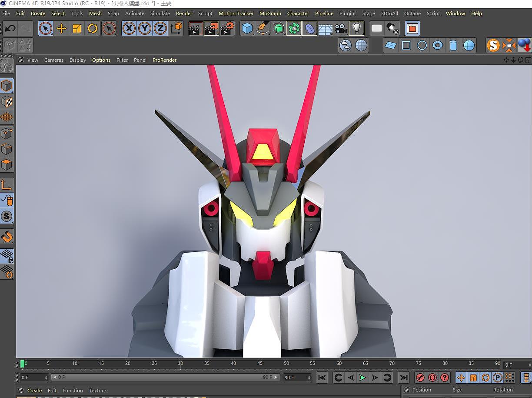Go to end of animation

click(x=404, y=378)
